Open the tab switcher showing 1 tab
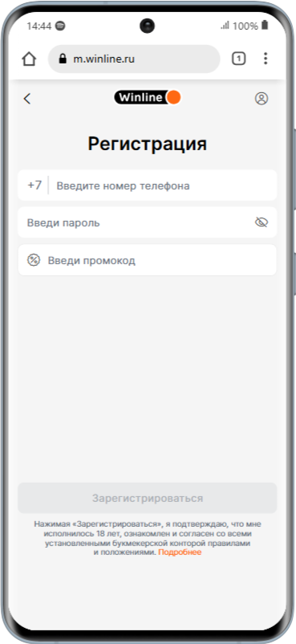The height and width of the screenshot is (644, 296). pyautogui.click(x=238, y=59)
